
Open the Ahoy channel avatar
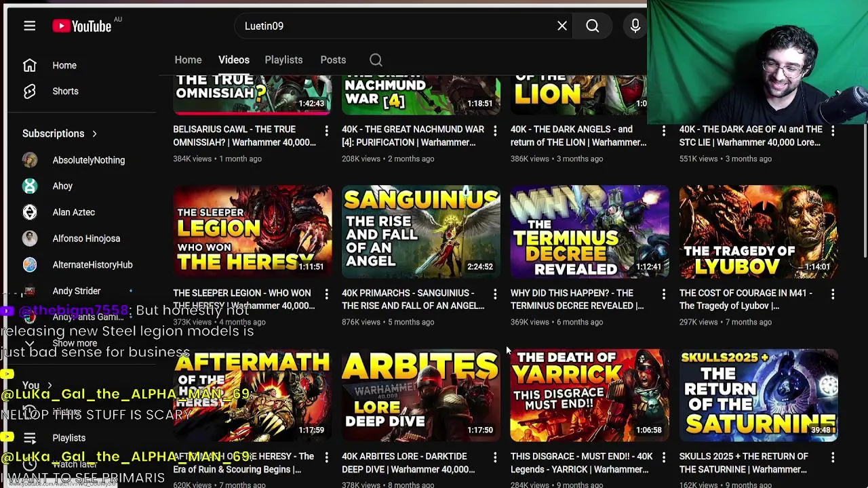(x=29, y=186)
